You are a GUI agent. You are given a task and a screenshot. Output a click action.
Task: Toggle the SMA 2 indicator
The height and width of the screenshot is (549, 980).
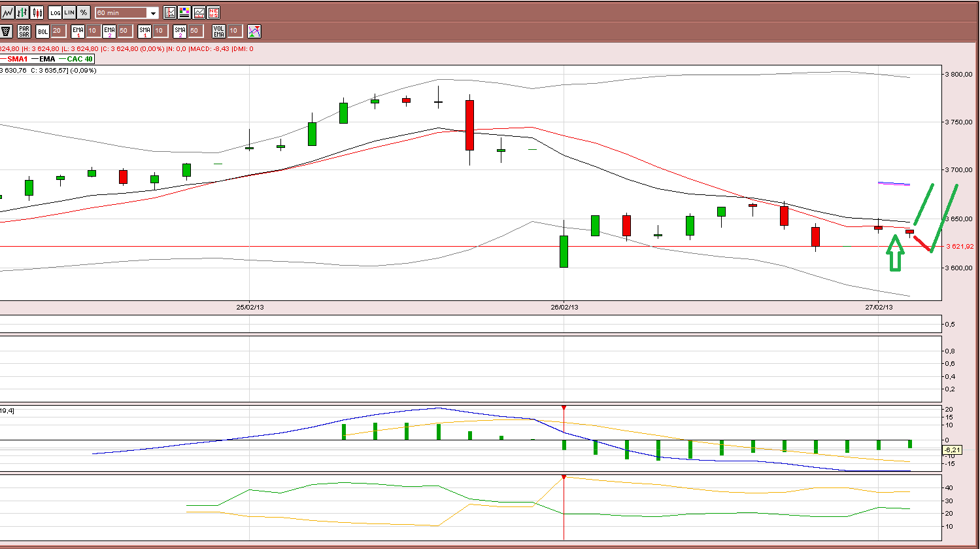[180, 31]
